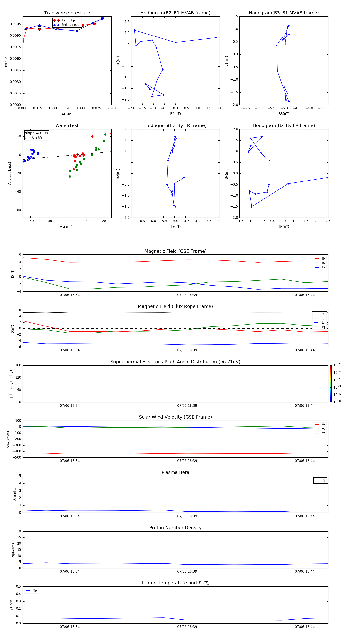Click the 'Bz(nT)' x-axis label

(x=175, y=227)
